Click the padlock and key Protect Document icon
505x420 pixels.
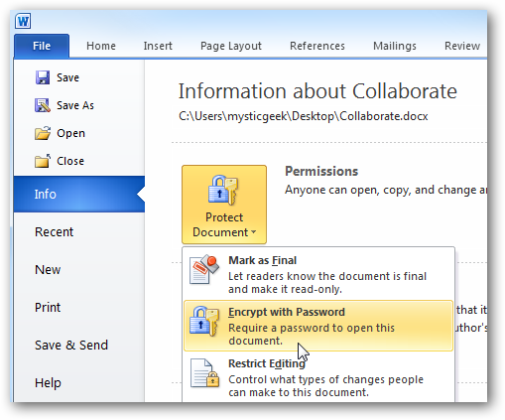tap(223, 190)
